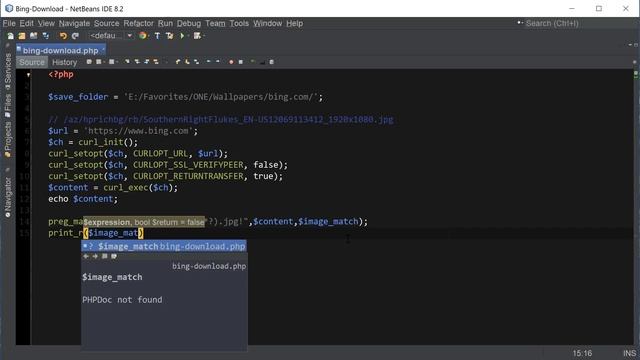Image resolution: width=640 pixels, height=360 pixels.
Task: Collapse code fold at <?php line
Action: 28,75
